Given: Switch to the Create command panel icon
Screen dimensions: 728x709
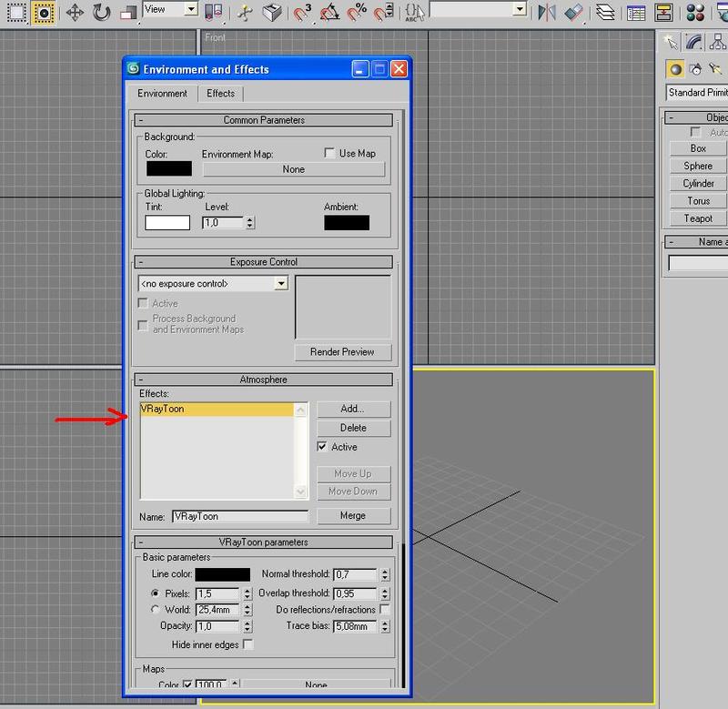Looking at the screenshot, I should [x=671, y=42].
